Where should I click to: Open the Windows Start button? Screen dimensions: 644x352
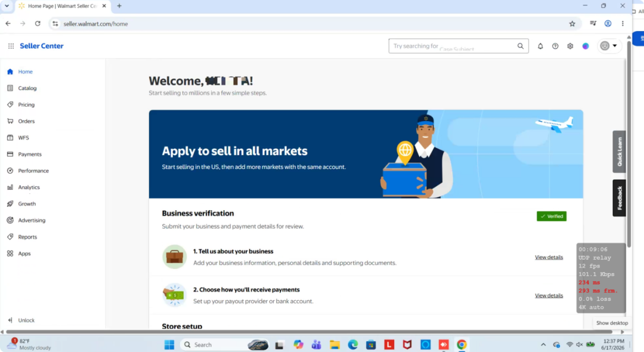[169, 345]
